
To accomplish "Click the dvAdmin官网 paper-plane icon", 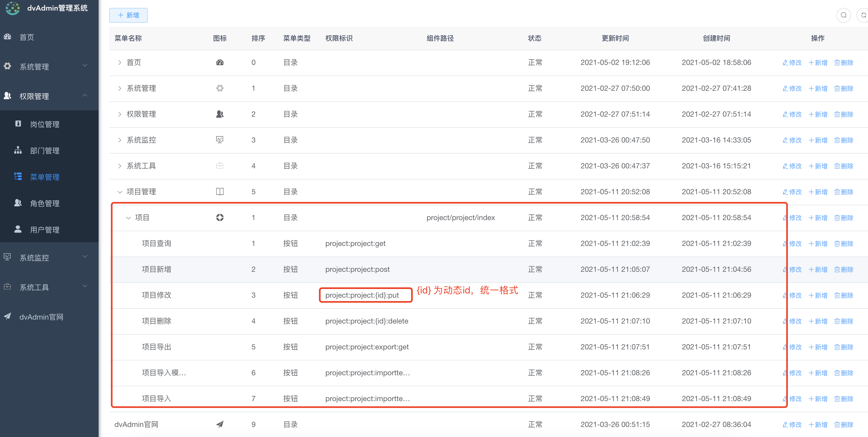I will coord(7,316).
